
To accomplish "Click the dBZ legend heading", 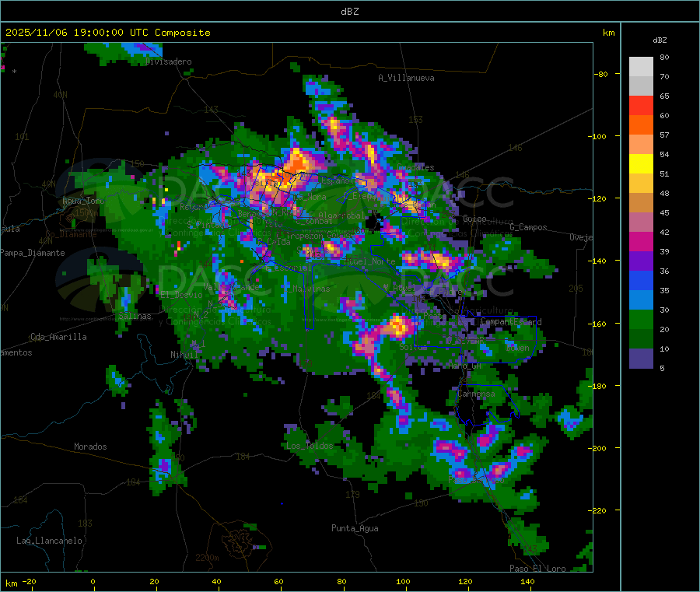I will click(660, 40).
